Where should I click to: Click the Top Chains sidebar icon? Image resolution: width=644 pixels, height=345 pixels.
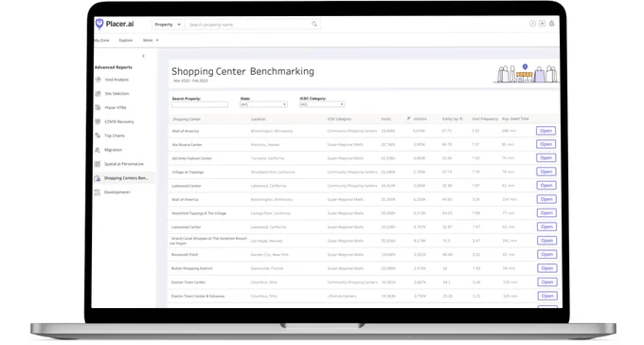(98, 136)
